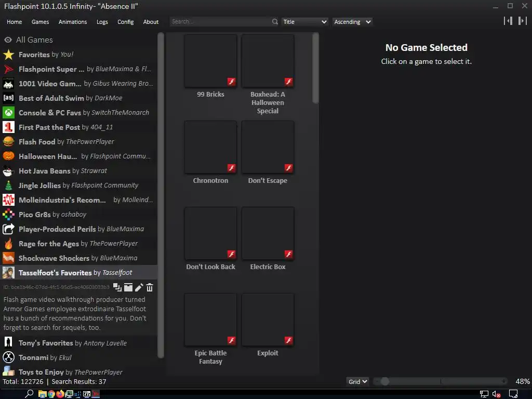Open the Grid layout dropdown
532x399 pixels.
pos(357,381)
